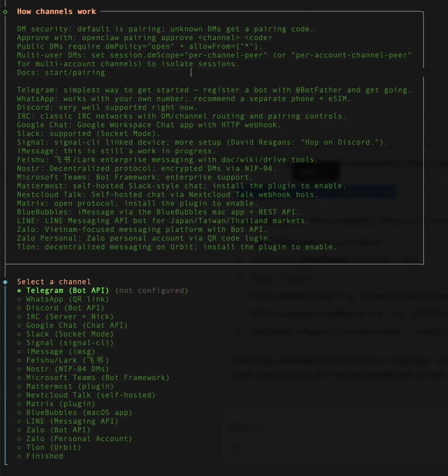Select Google Chat (Chat API) option

[77, 325]
